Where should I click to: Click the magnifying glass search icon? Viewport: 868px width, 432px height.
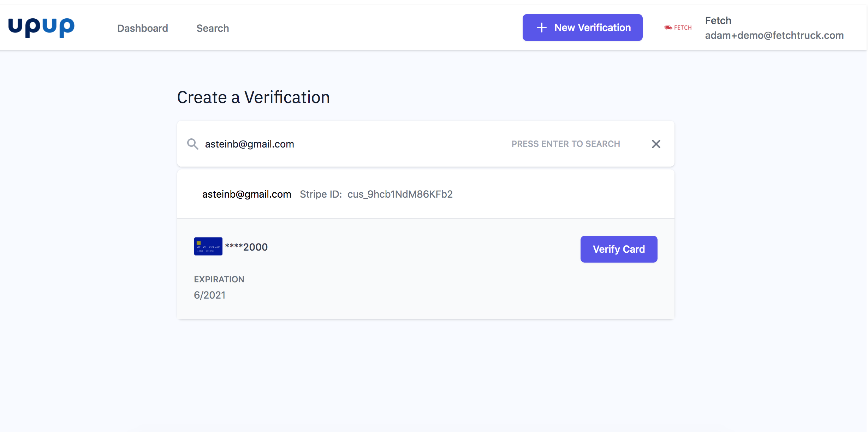point(192,144)
